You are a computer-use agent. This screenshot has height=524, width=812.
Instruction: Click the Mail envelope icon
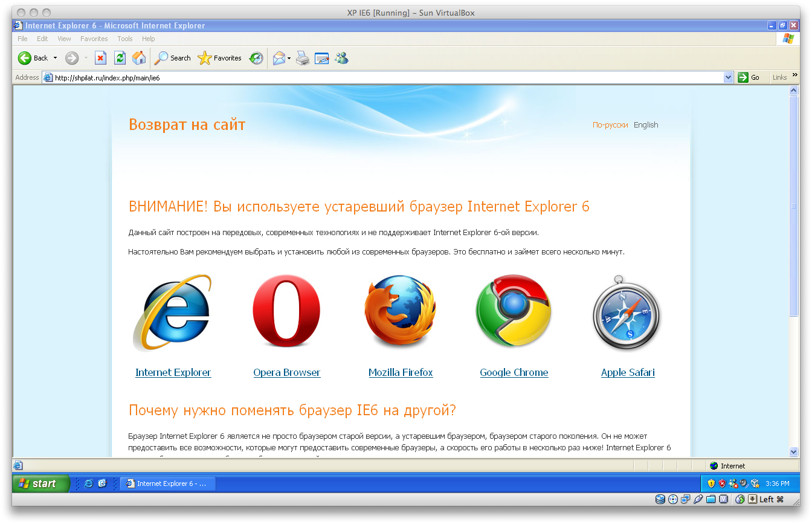click(279, 58)
